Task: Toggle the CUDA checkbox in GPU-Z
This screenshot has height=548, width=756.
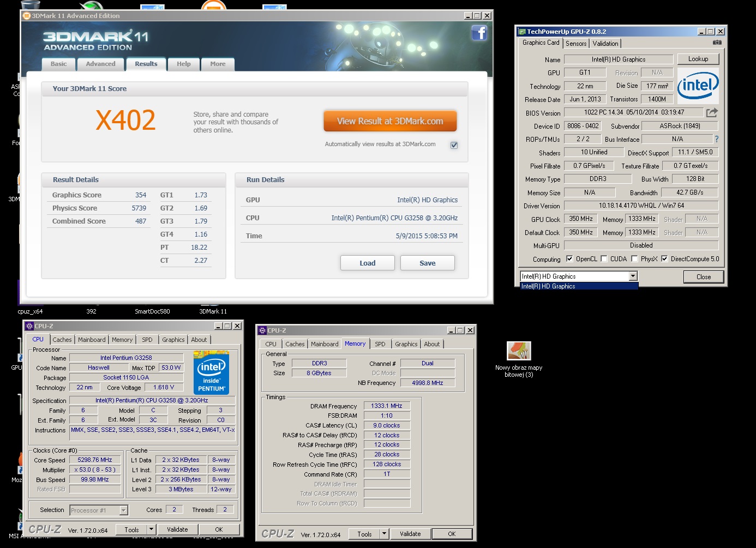Action: [604, 259]
